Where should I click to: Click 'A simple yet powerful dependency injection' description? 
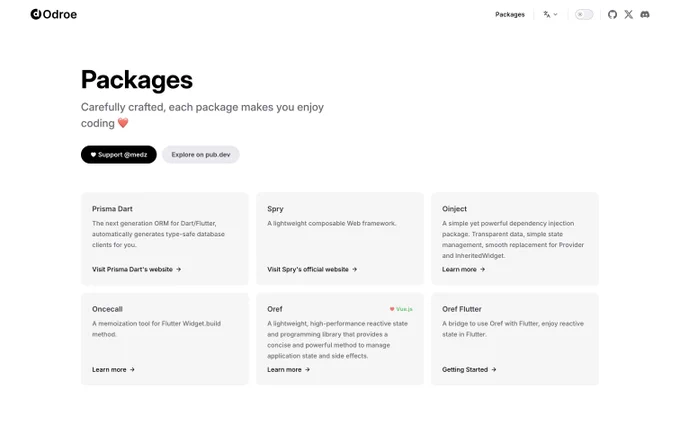point(513,239)
